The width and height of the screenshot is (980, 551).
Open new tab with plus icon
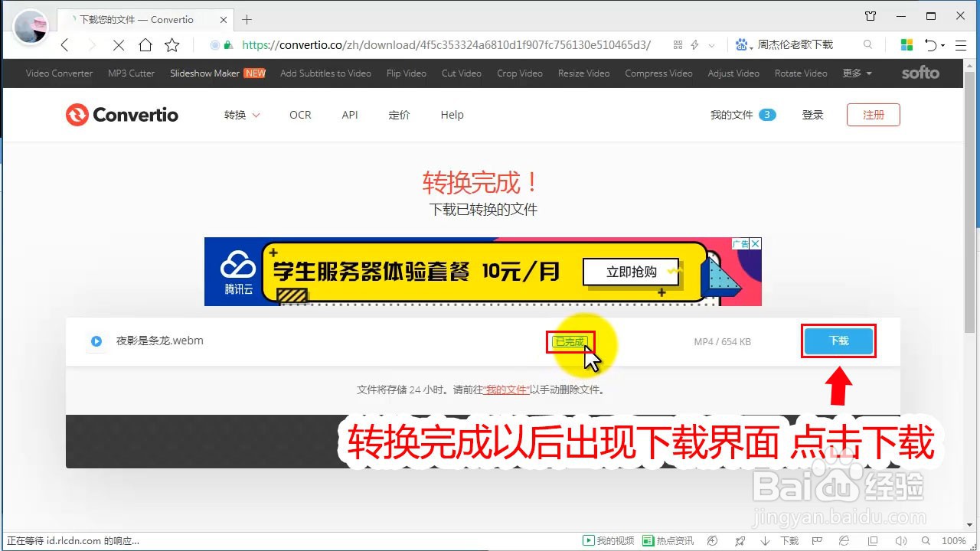click(247, 20)
